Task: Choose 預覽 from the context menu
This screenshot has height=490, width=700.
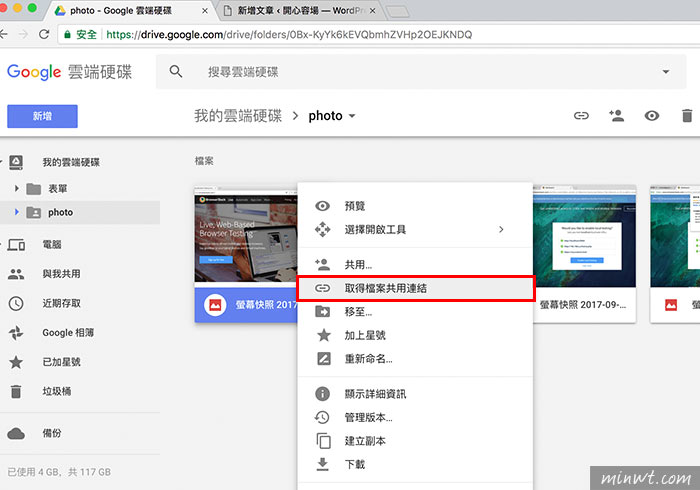Action: click(x=415, y=206)
